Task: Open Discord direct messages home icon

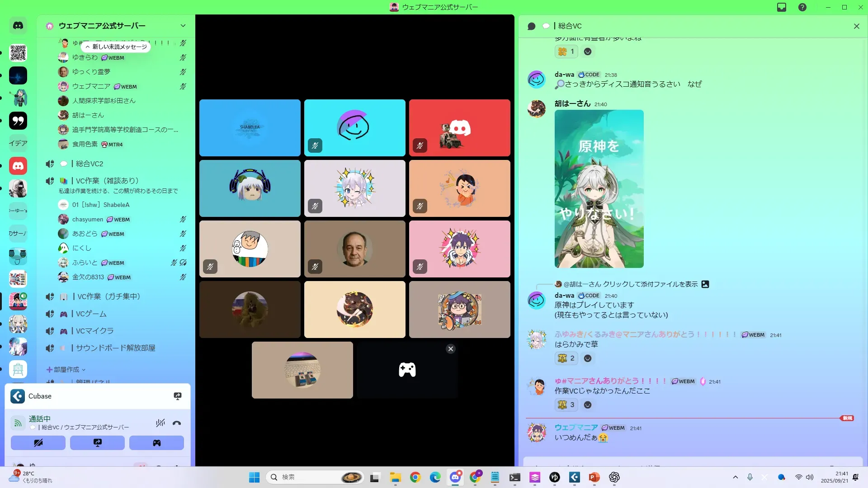Action: coord(18,26)
